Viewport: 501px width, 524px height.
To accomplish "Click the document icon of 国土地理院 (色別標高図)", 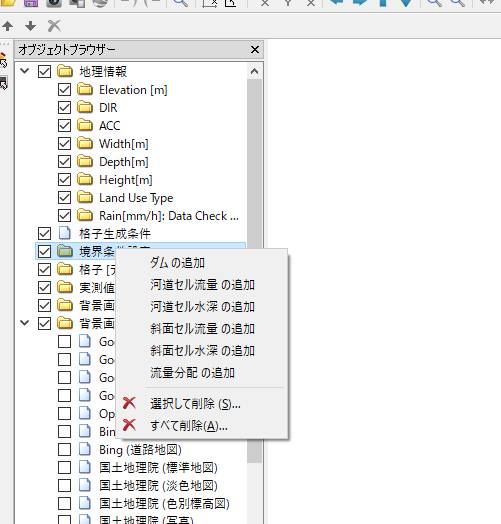I will 85,504.
